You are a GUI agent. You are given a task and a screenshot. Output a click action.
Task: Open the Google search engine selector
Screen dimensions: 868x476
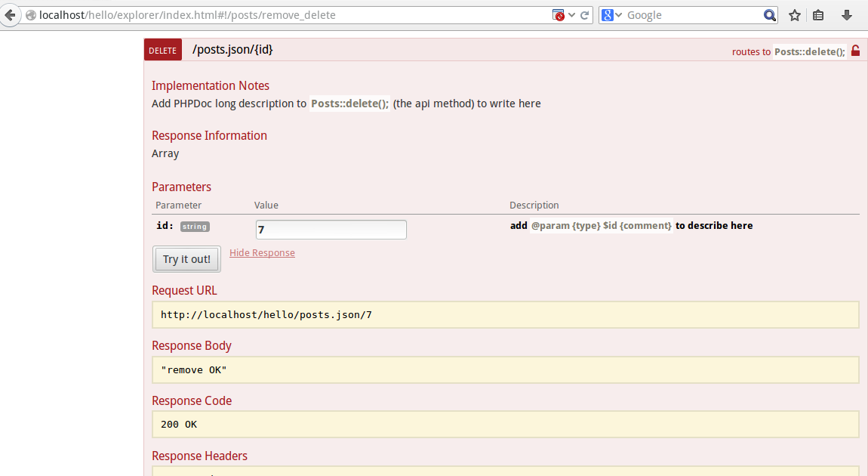click(x=611, y=15)
